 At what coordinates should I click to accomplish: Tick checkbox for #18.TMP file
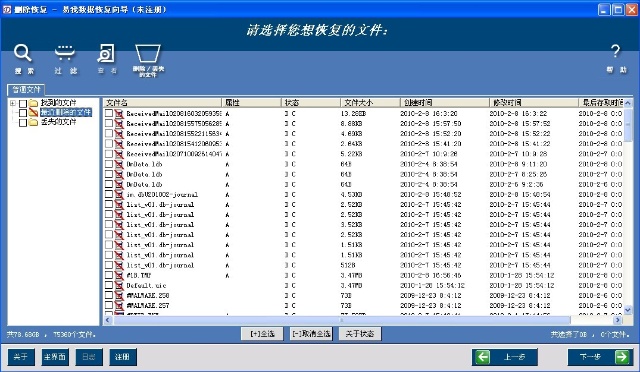pyautogui.click(x=109, y=275)
